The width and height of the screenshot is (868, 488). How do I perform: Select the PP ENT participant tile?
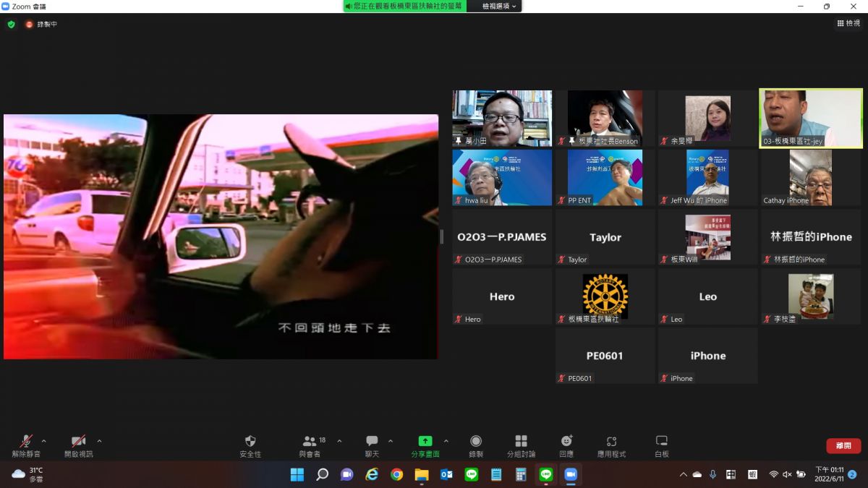click(605, 178)
